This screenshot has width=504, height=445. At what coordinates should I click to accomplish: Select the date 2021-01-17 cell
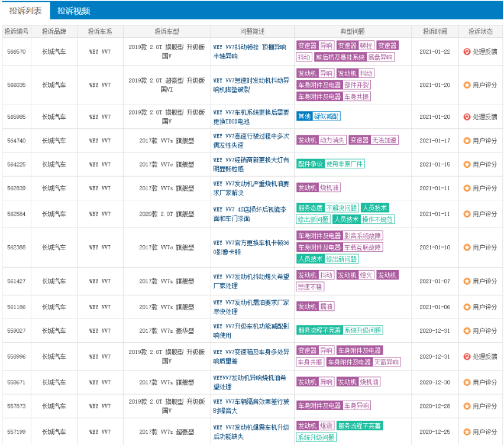(435, 141)
